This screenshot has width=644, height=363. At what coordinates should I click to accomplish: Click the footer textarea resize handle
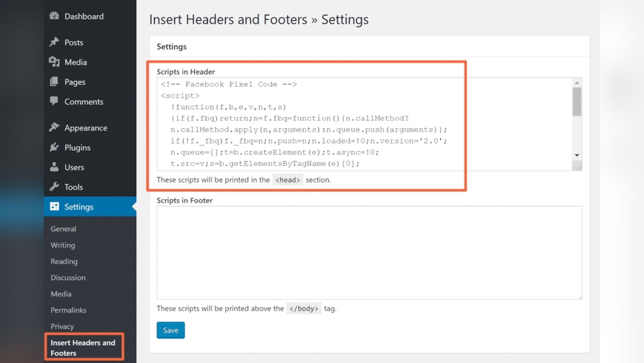(580, 297)
